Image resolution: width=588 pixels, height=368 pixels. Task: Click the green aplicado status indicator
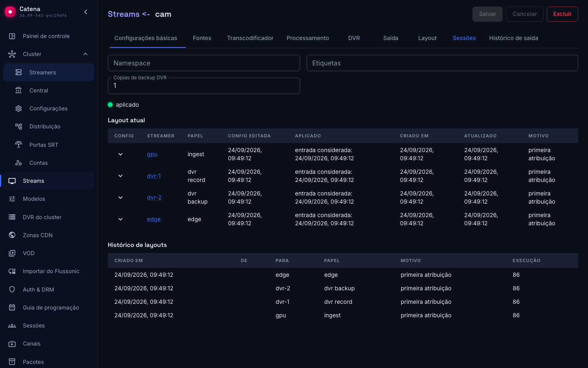click(110, 105)
